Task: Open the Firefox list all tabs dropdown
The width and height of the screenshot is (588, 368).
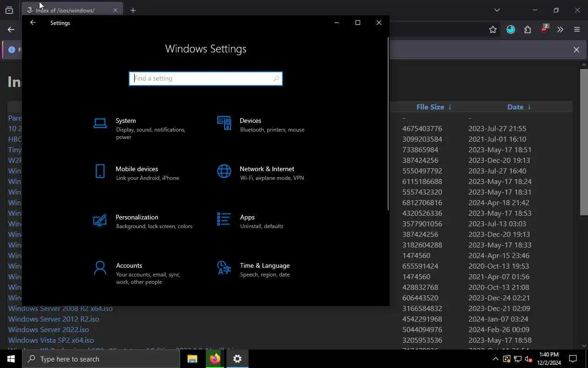Action: (x=497, y=10)
